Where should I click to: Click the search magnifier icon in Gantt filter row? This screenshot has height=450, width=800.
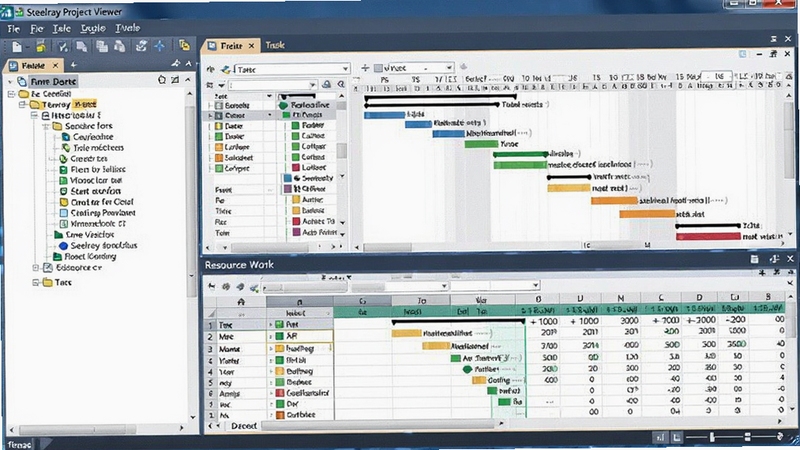click(341, 84)
